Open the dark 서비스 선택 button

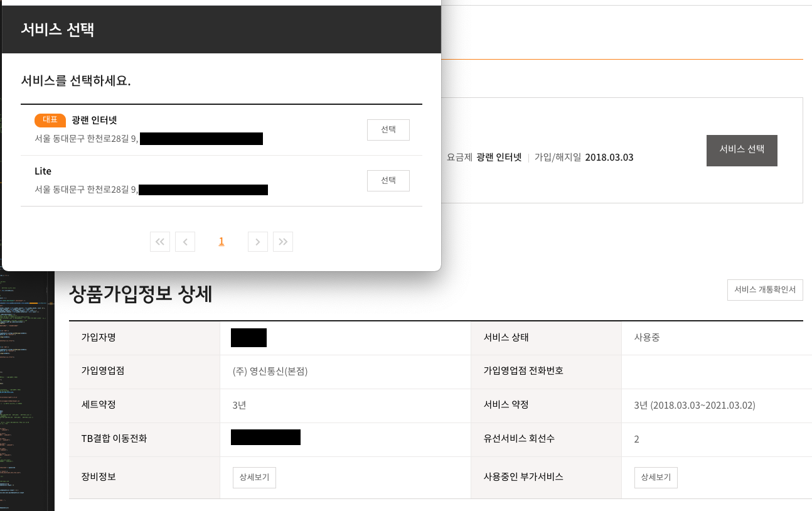[x=742, y=150]
